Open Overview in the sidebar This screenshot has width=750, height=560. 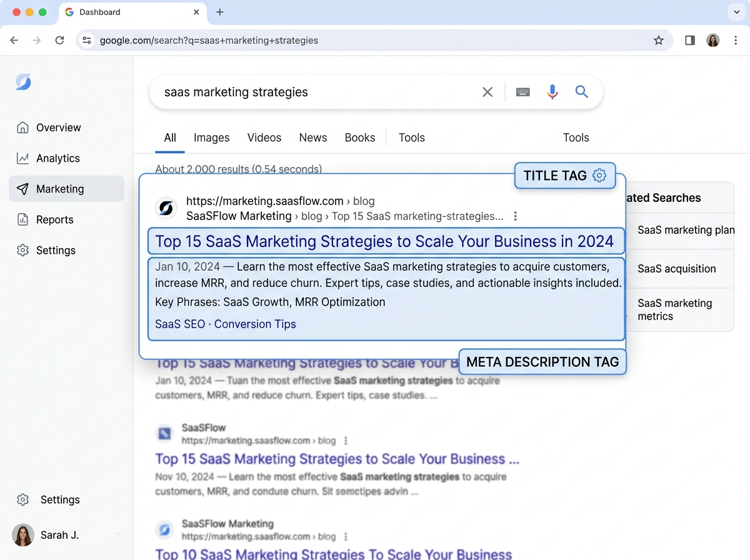[66, 127]
